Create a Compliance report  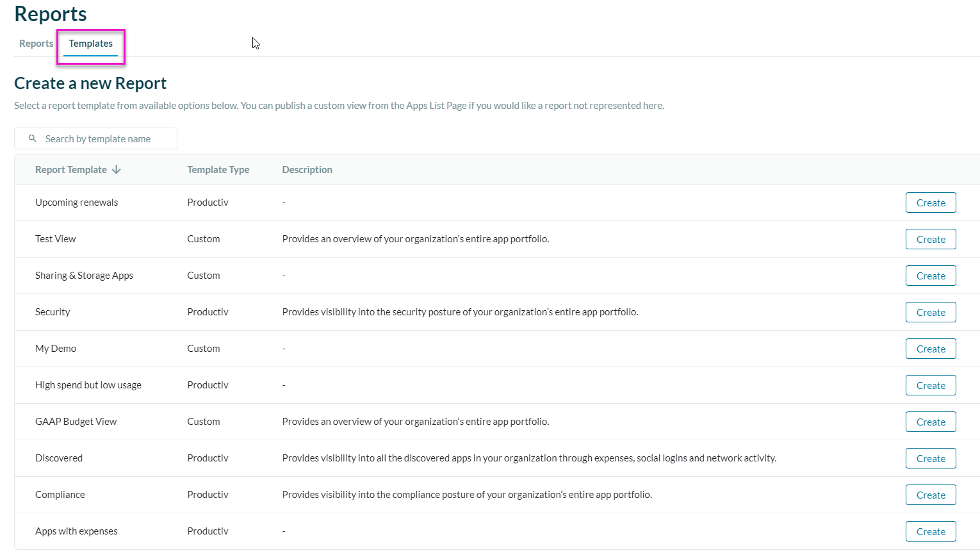(931, 494)
